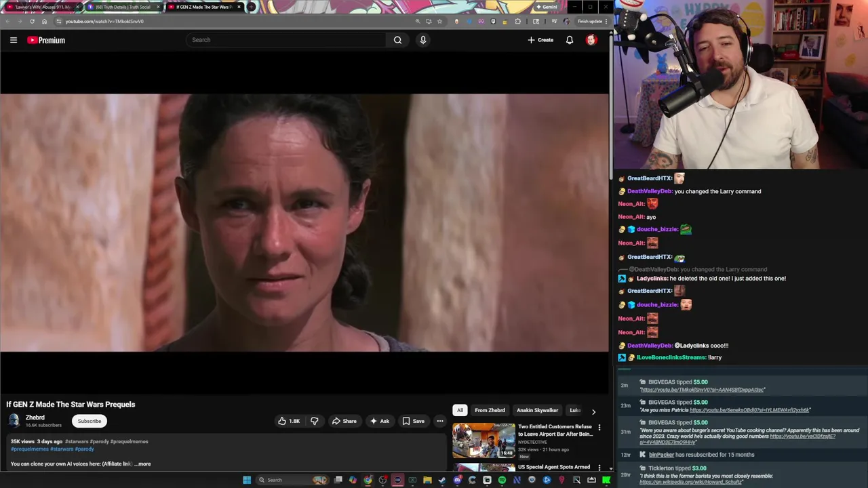Open the Zhebrd channel avatar
The image size is (868, 488).
pyautogui.click(x=14, y=421)
